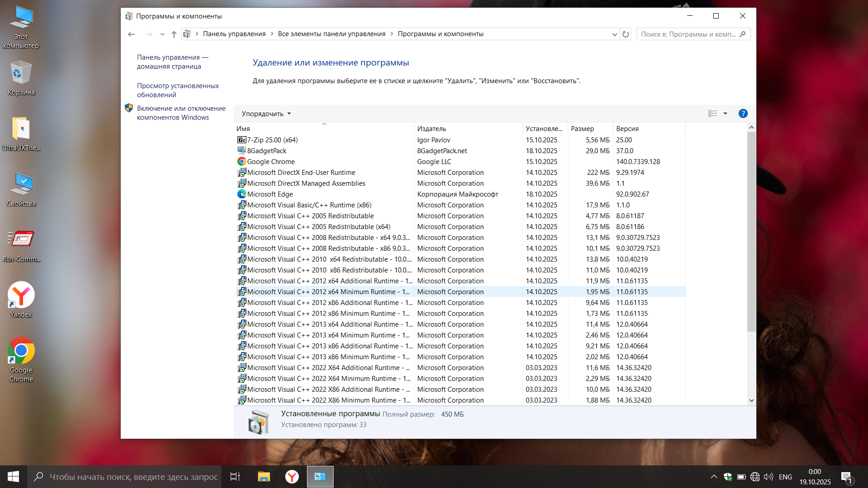
Task: Open Yandex browser from taskbar
Action: (292, 477)
